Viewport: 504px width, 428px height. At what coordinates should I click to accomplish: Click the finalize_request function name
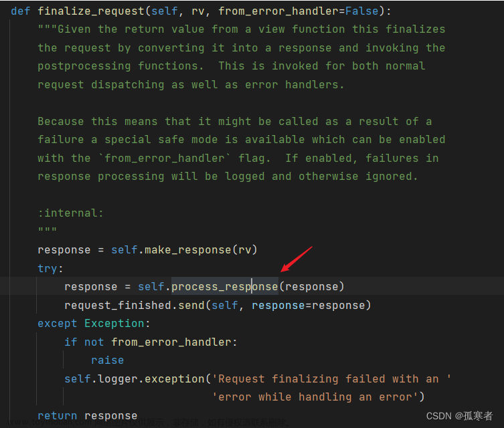(x=91, y=11)
